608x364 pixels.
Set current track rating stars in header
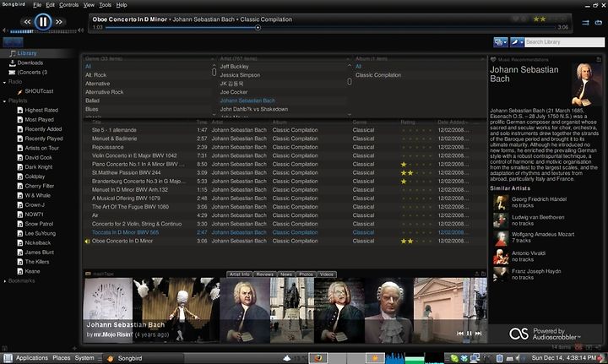(x=551, y=19)
